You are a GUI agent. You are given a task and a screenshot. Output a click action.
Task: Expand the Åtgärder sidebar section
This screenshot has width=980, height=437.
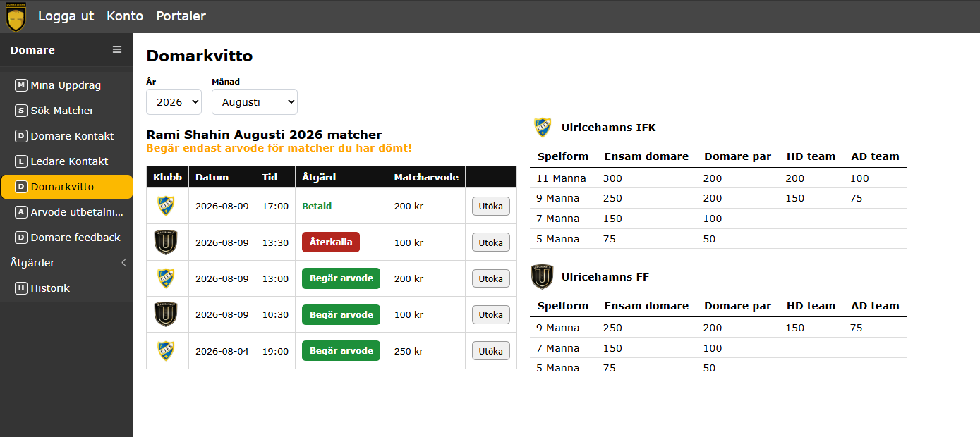pos(66,263)
